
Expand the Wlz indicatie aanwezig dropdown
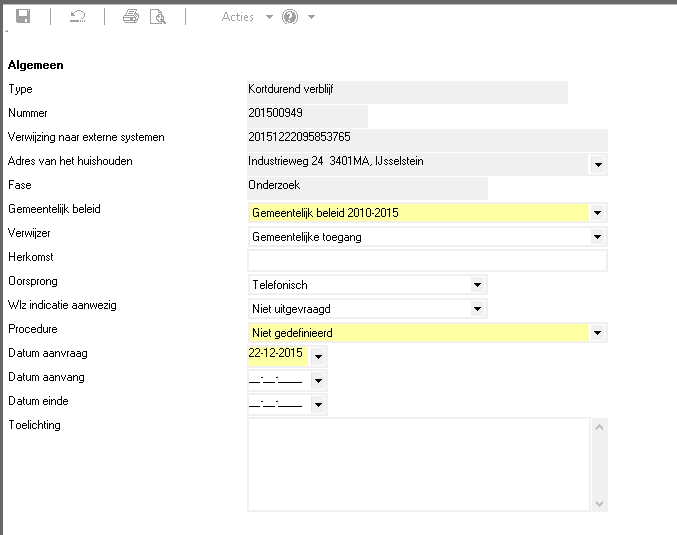(x=478, y=309)
